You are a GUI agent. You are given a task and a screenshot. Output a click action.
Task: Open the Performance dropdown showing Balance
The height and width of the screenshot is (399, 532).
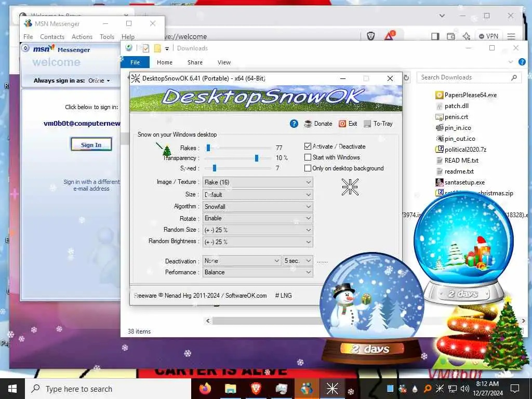(258, 272)
